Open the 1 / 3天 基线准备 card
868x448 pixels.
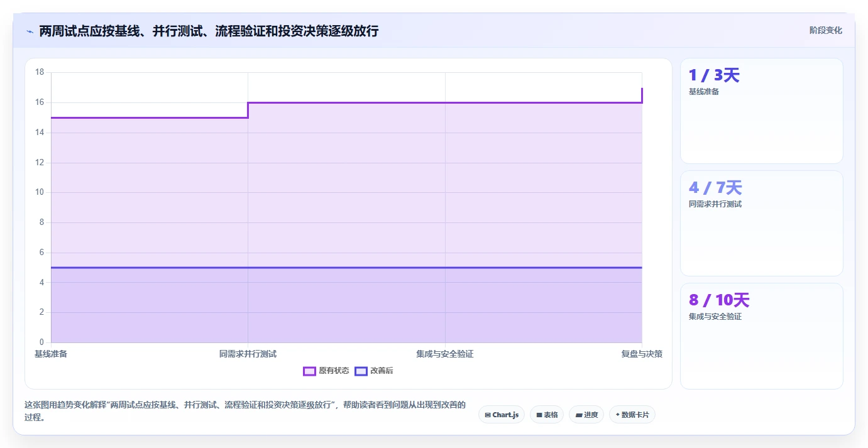pyautogui.click(x=762, y=111)
